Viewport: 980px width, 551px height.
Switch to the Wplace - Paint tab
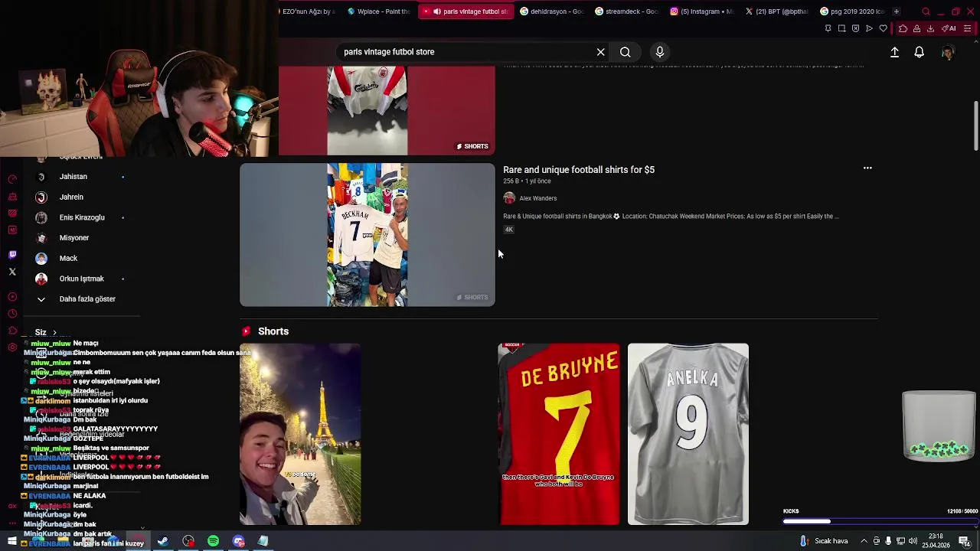point(378,11)
